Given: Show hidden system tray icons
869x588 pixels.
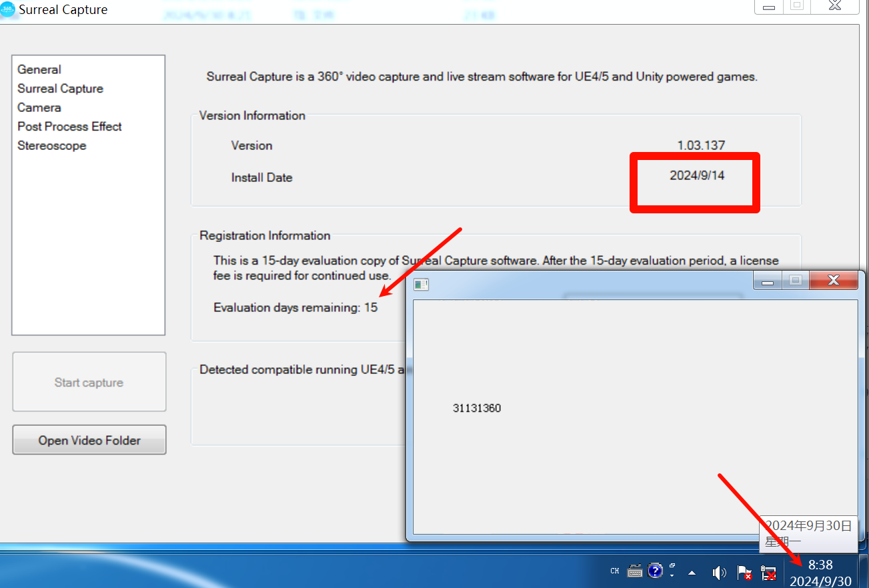Looking at the screenshot, I should click(x=692, y=572).
